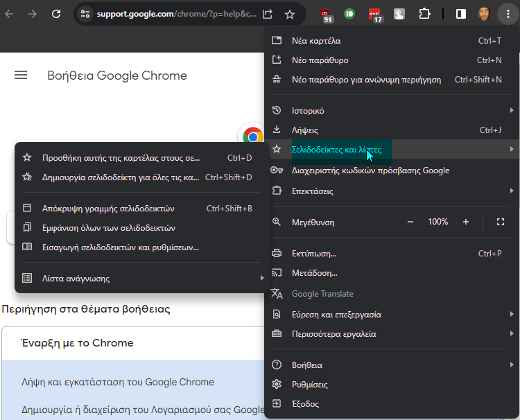Choose Μετάδοση... cast option
The image size is (520, 420).
click(x=392, y=273)
